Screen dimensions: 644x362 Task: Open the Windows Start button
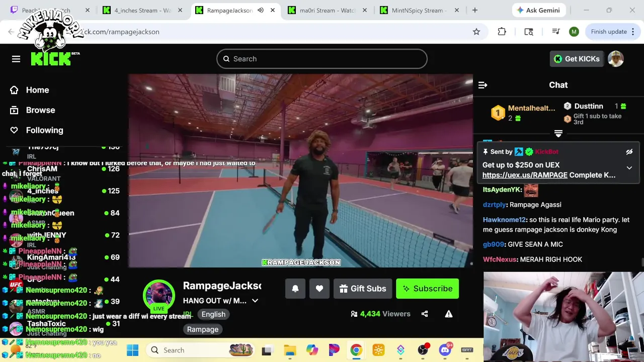click(x=132, y=350)
